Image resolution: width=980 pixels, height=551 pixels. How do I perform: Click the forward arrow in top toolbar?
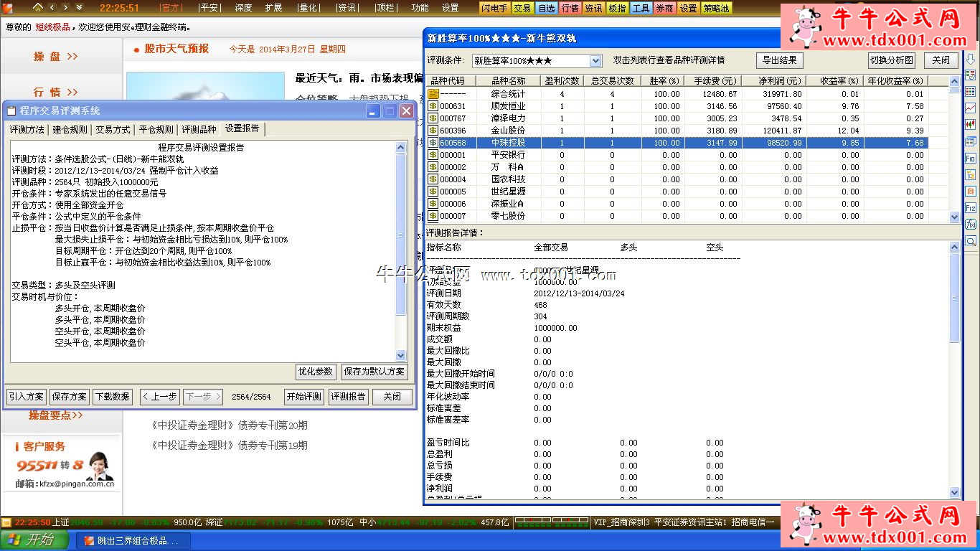pyautogui.click(x=65, y=7)
